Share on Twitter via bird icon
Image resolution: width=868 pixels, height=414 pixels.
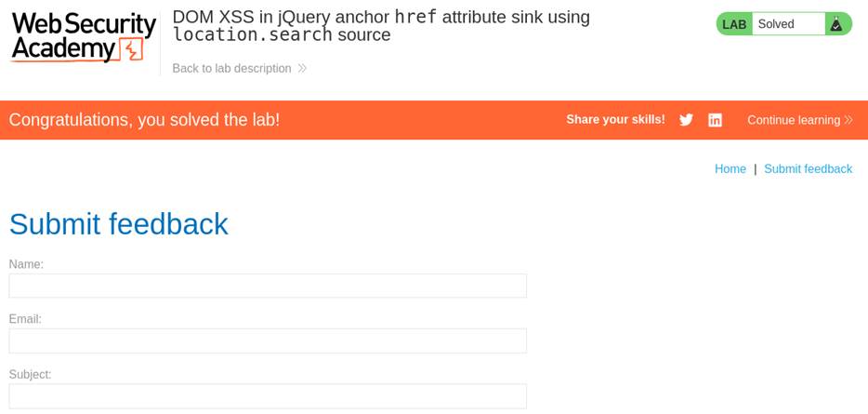coord(686,120)
